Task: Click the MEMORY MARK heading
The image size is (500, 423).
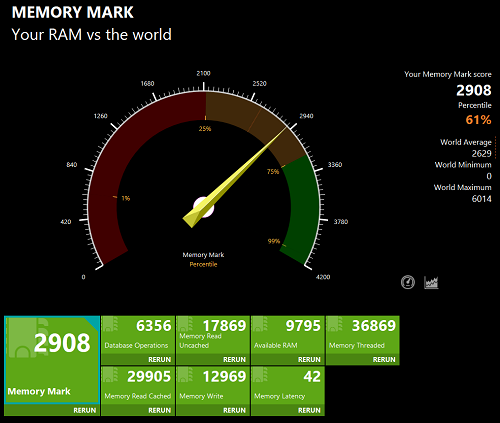Action: coord(73,12)
